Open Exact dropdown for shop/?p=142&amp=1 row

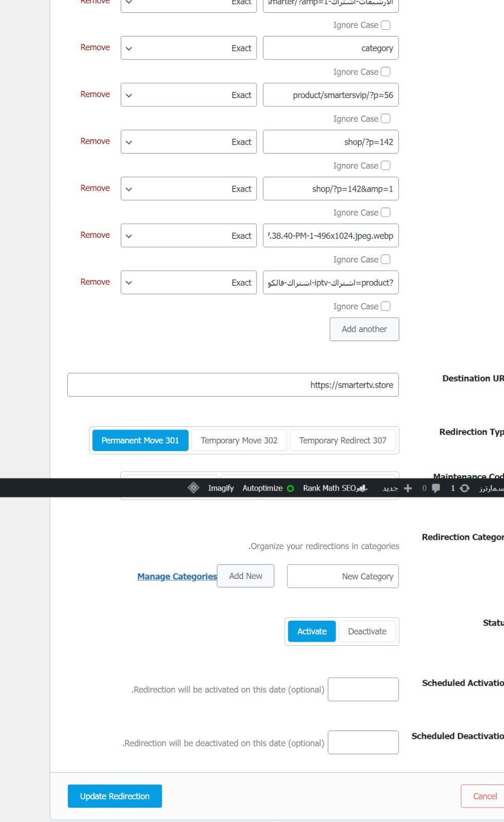(x=189, y=189)
